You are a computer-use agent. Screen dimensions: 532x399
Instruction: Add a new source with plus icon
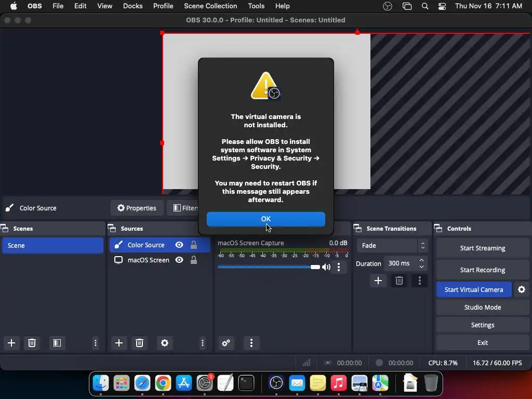tap(119, 343)
